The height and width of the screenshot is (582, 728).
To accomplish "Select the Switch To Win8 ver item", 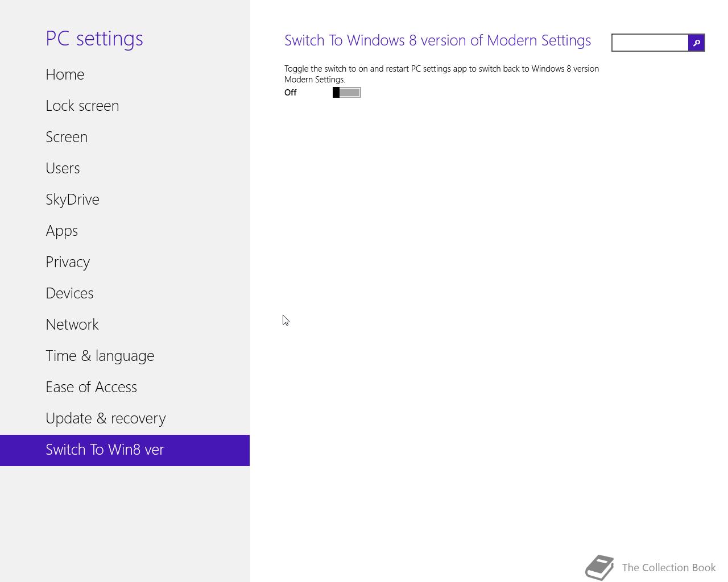I will (x=125, y=450).
